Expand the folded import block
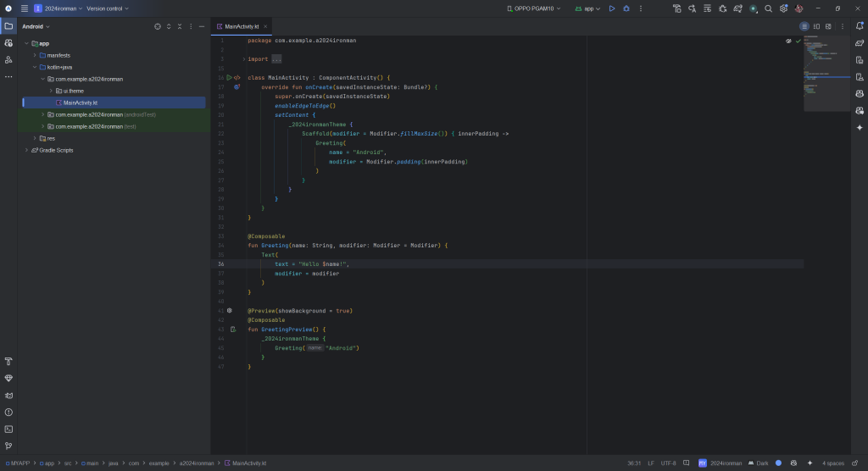The width and height of the screenshot is (868, 471). coord(243,59)
